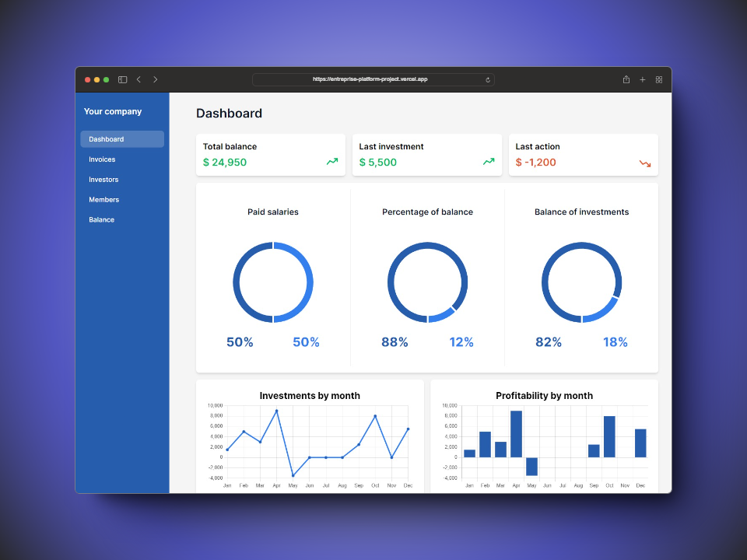Open the Members section

click(103, 200)
